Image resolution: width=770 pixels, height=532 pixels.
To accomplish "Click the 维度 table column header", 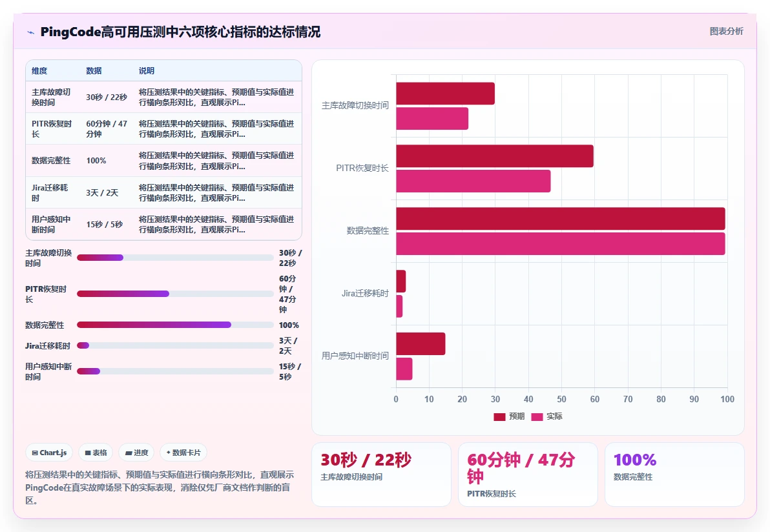I will click(x=39, y=70).
